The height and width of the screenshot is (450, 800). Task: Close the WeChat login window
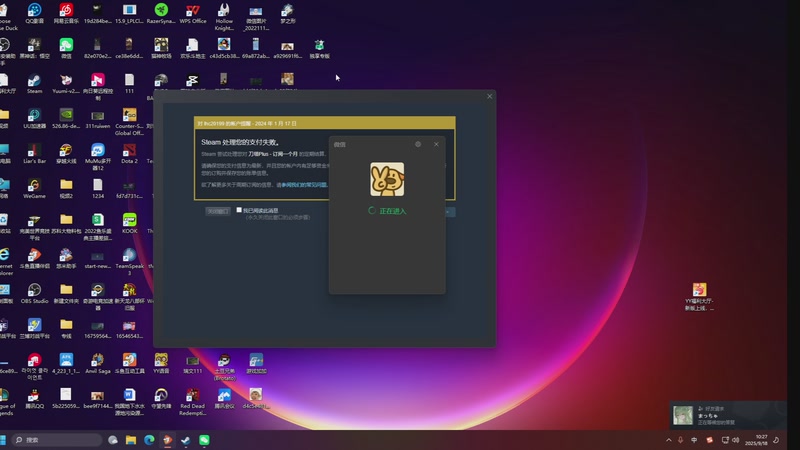coord(436,144)
